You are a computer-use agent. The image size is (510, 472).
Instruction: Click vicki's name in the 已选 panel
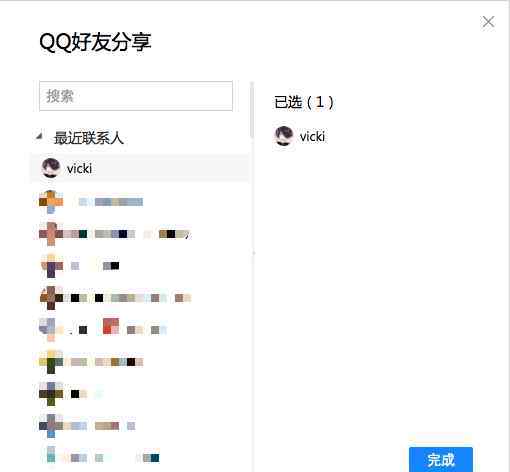coord(312,136)
